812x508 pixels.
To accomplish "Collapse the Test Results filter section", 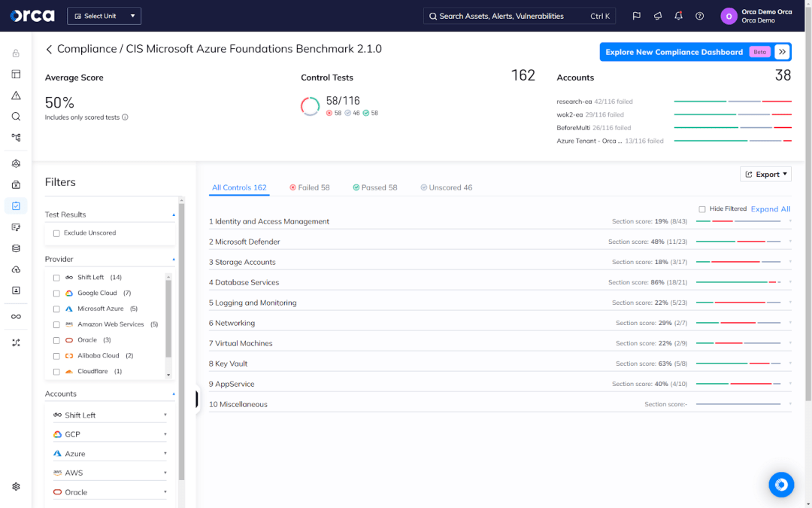I will pyautogui.click(x=174, y=214).
